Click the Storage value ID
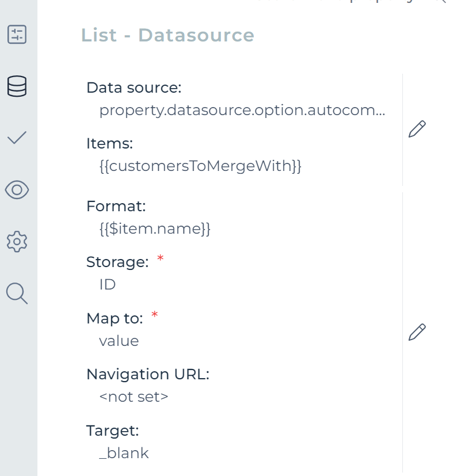The height and width of the screenshot is (476, 453). tap(108, 284)
